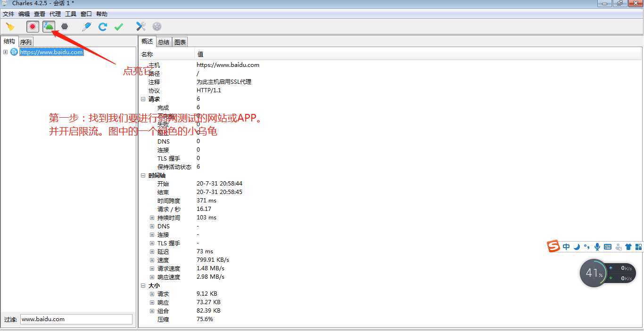Select the https://www.baidu.com host entry

click(51, 52)
